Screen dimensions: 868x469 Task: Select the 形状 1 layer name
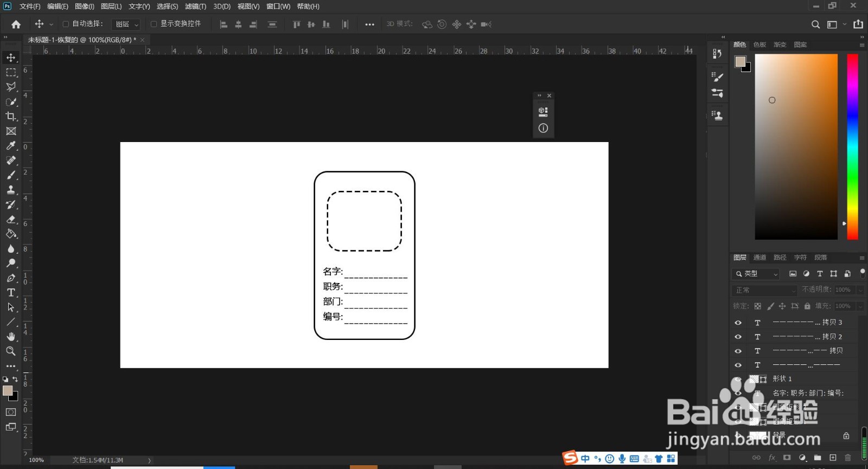[782, 379]
